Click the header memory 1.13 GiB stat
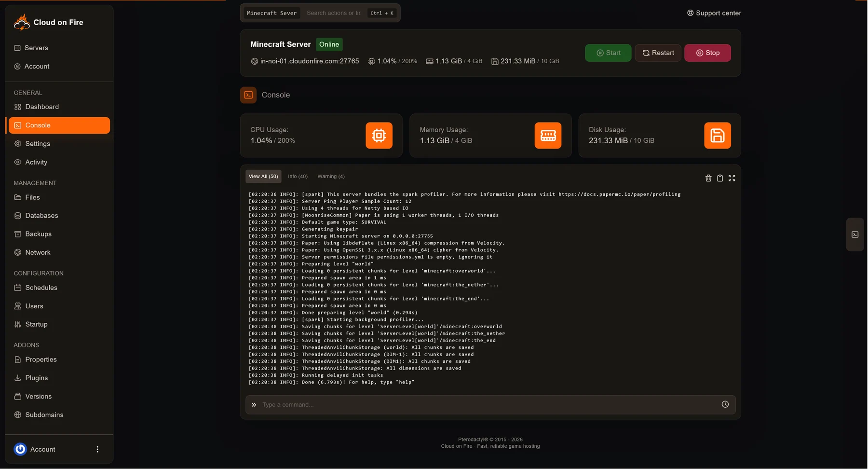The image size is (868, 469). pos(454,61)
